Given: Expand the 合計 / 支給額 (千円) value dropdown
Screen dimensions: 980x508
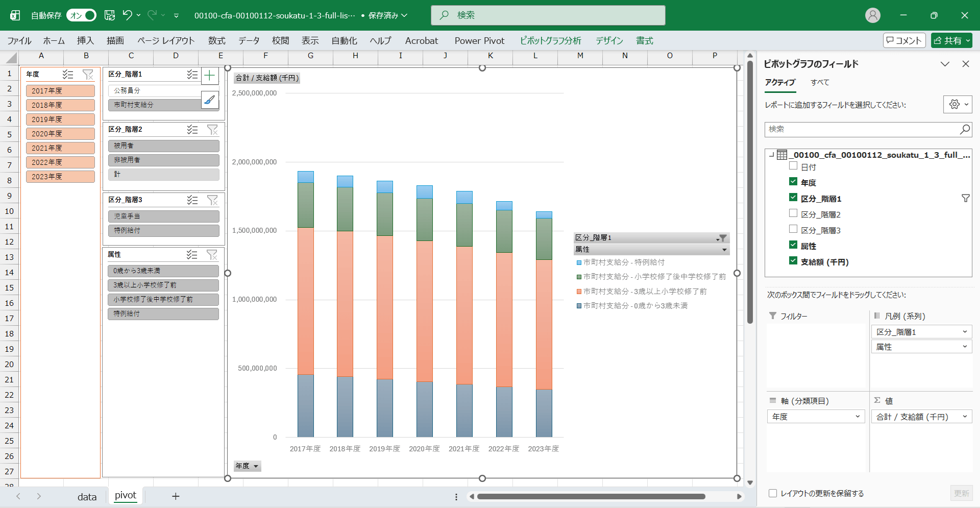Looking at the screenshot, I should coord(965,417).
